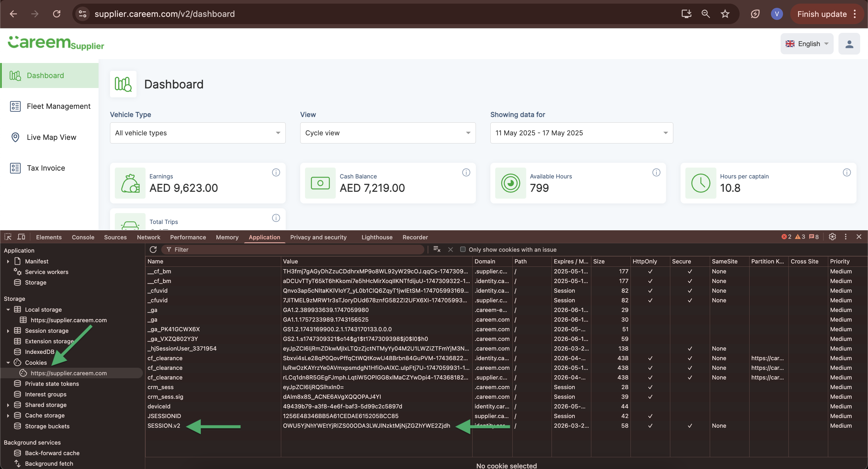Open the browser extension leaf icon

click(x=755, y=14)
